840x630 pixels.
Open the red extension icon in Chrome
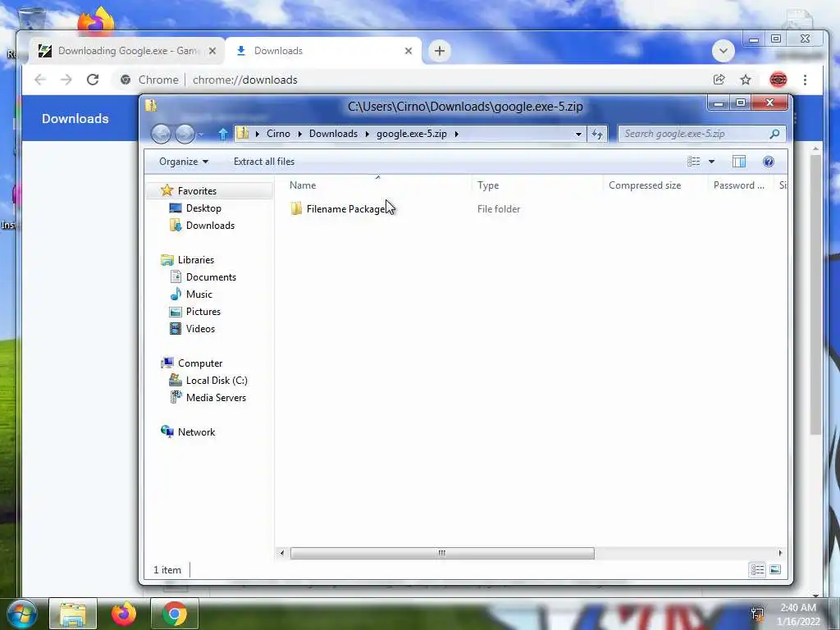(x=778, y=80)
